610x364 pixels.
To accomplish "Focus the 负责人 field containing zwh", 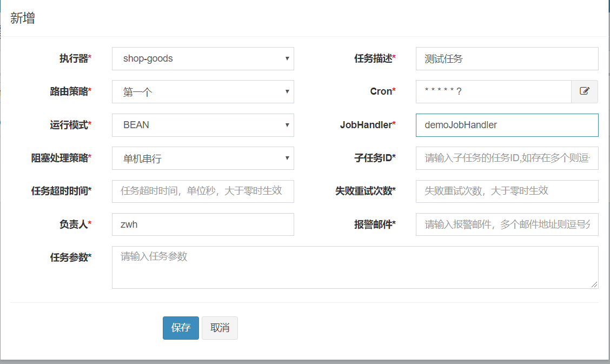I will tap(203, 224).
